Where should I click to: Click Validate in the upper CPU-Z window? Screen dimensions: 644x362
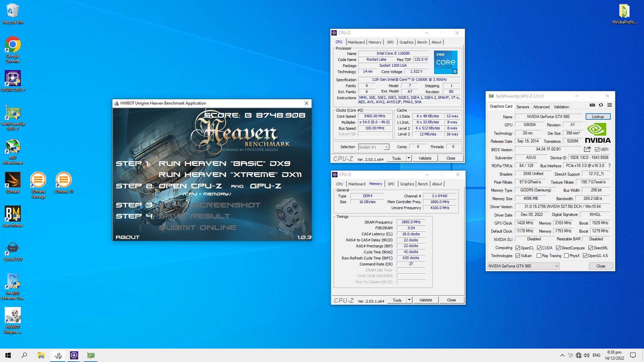coord(425,158)
